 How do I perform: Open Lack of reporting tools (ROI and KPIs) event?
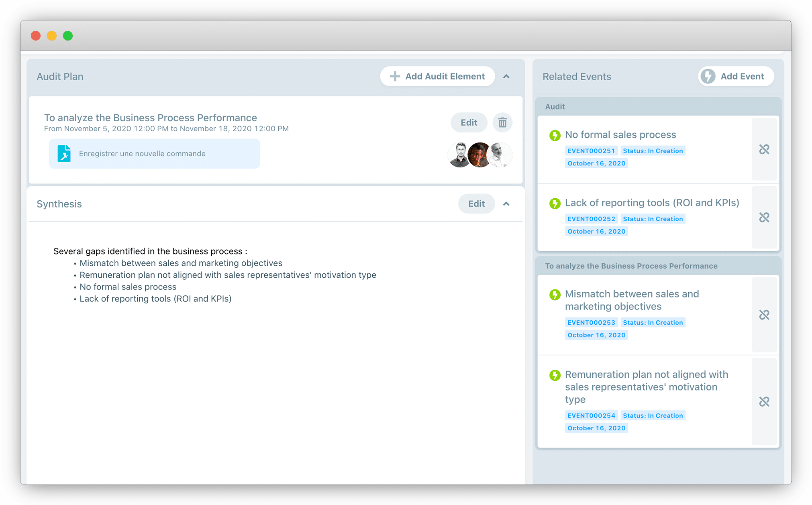click(x=652, y=203)
